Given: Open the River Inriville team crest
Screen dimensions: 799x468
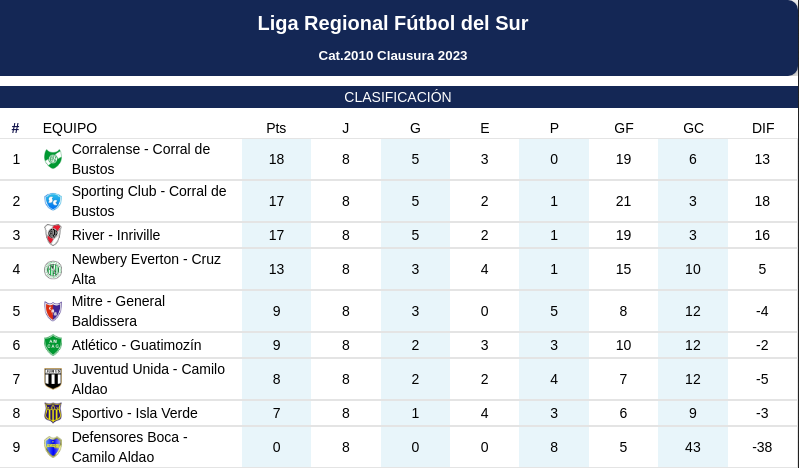Looking at the screenshot, I should click(x=53, y=235).
